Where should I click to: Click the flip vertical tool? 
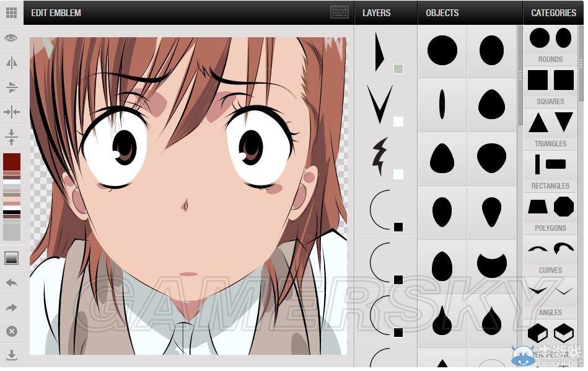click(x=11, y=87)
